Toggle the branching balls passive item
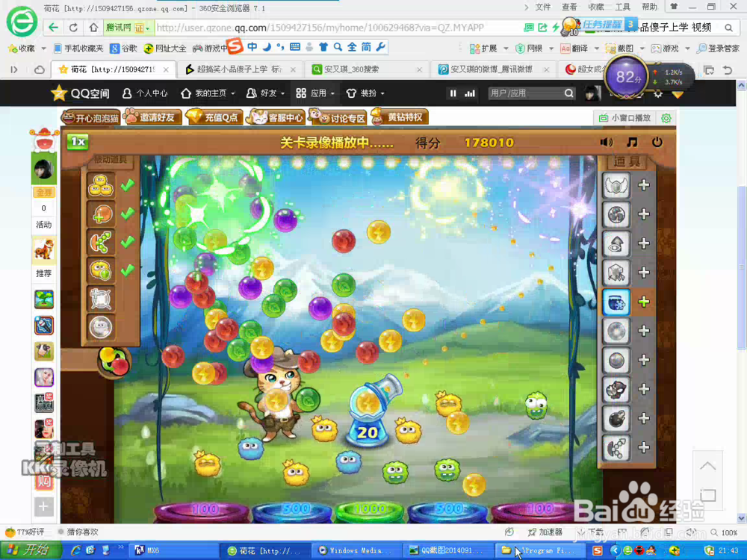747x560 pixels. click(x=101, y=242)
